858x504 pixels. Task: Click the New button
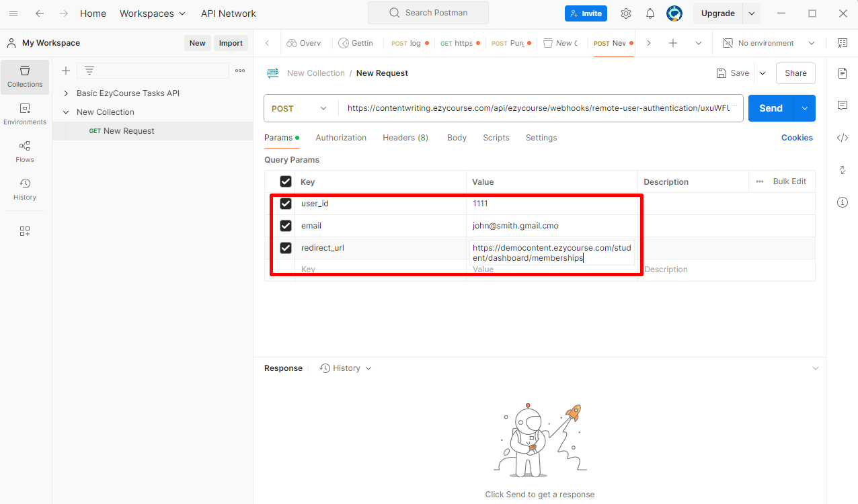coord(198,43)
